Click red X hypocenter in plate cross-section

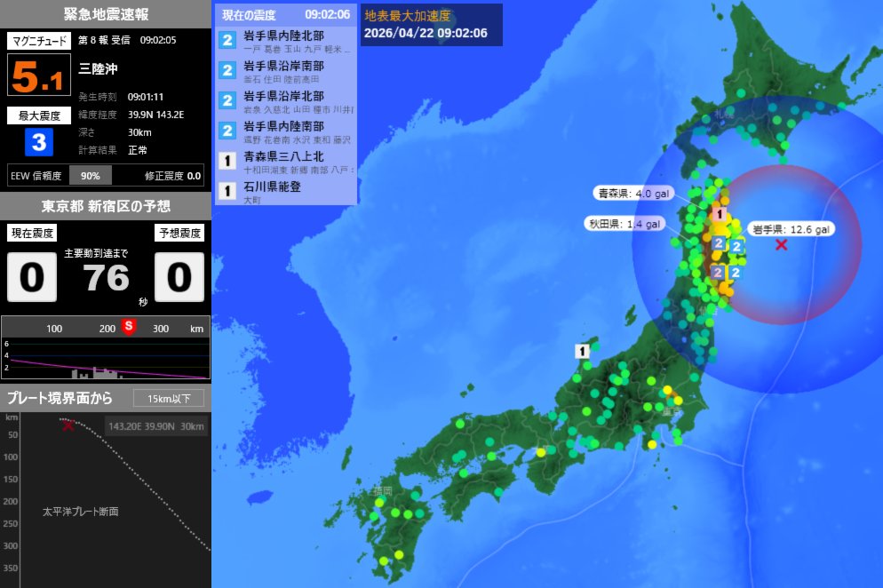pos(68,425)
